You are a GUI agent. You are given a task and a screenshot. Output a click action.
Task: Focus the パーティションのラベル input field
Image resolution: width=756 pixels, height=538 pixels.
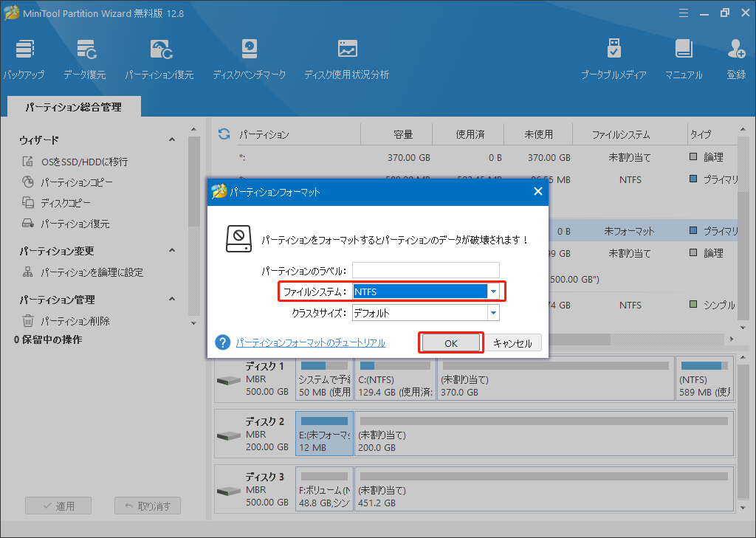click(x=426, y=270)
